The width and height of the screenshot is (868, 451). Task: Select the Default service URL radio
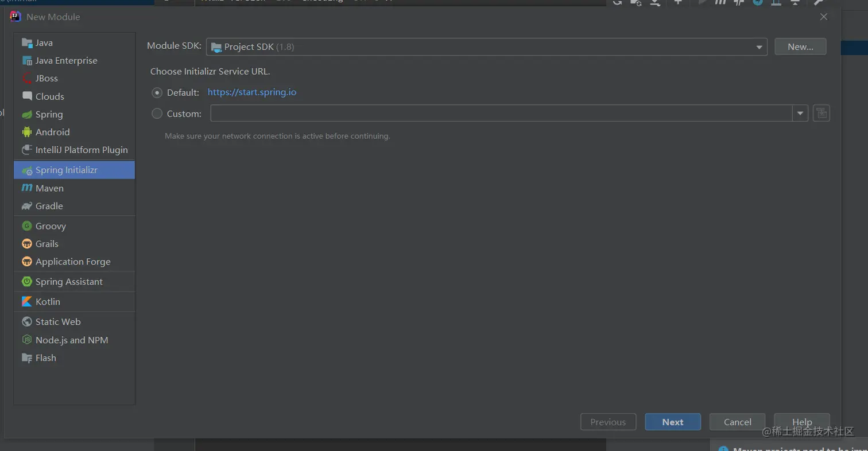(157, 92)
